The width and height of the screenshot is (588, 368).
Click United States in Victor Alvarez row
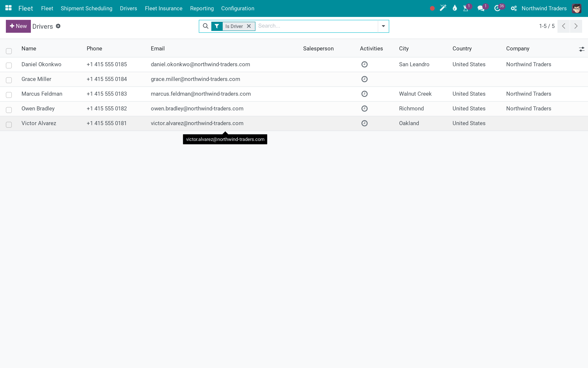(469, 123)
